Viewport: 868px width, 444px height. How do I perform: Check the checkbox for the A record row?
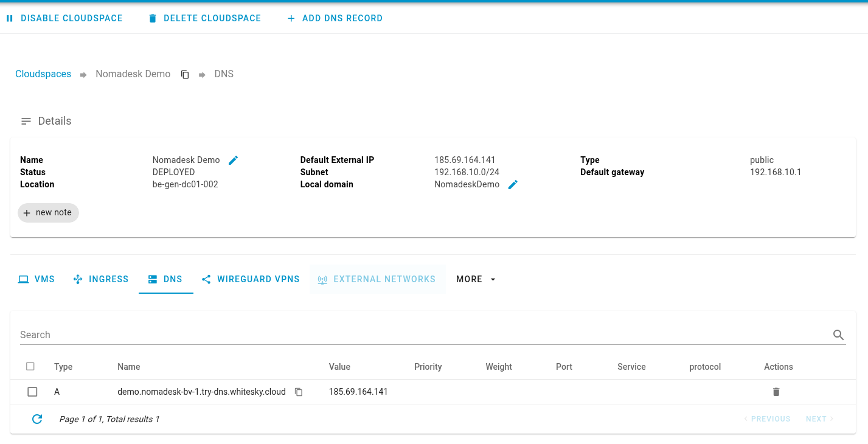[x=32, y=392]
